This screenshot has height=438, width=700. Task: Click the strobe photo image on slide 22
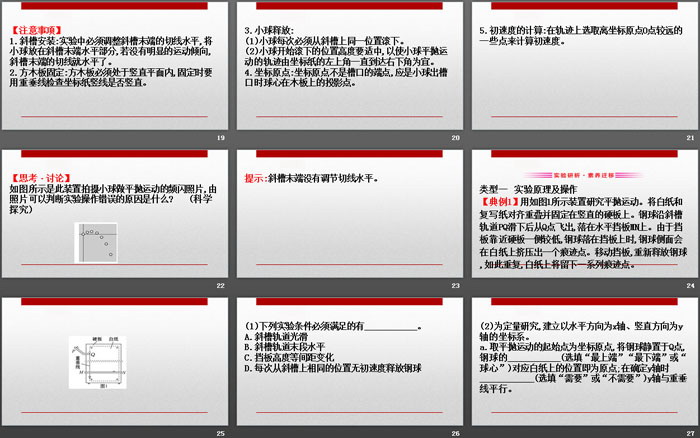tap(96, 242)
